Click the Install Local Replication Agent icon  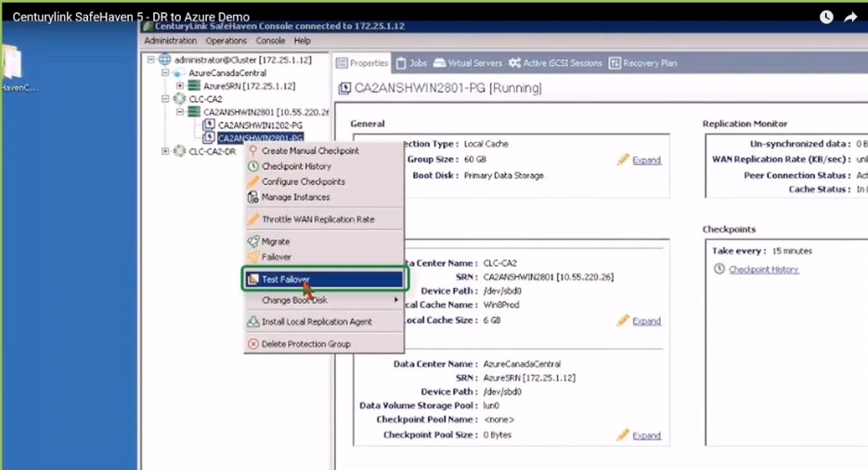pos(253,321)
